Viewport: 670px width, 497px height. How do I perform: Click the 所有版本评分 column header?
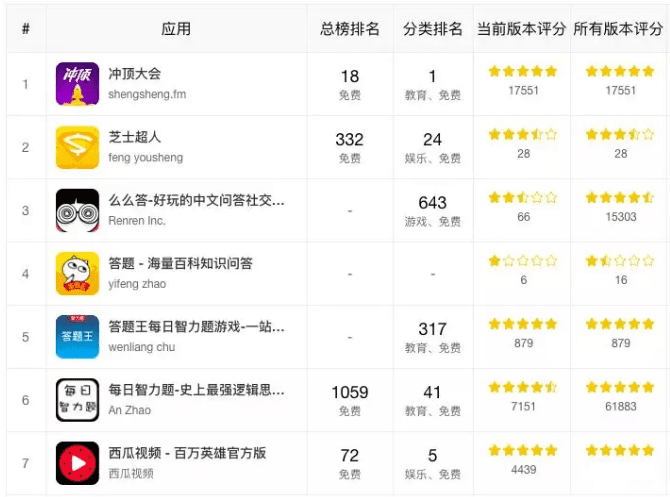(618, 29)
